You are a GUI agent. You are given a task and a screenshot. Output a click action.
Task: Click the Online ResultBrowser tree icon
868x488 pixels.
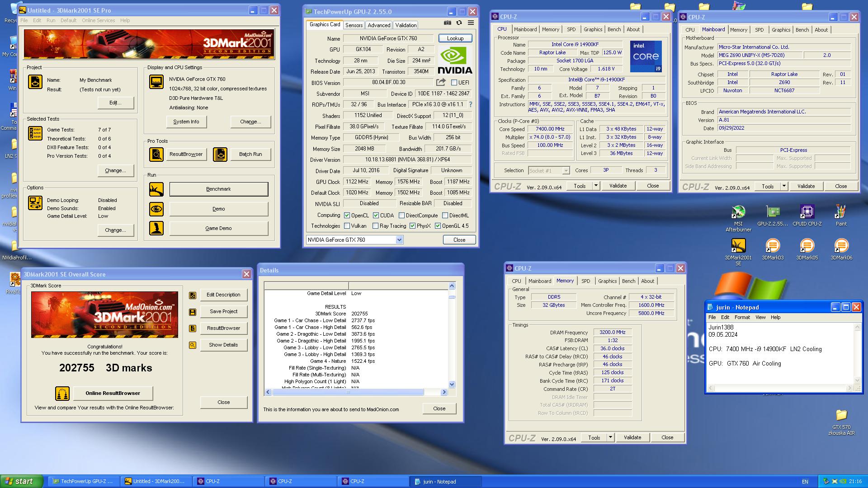[62, 393]
